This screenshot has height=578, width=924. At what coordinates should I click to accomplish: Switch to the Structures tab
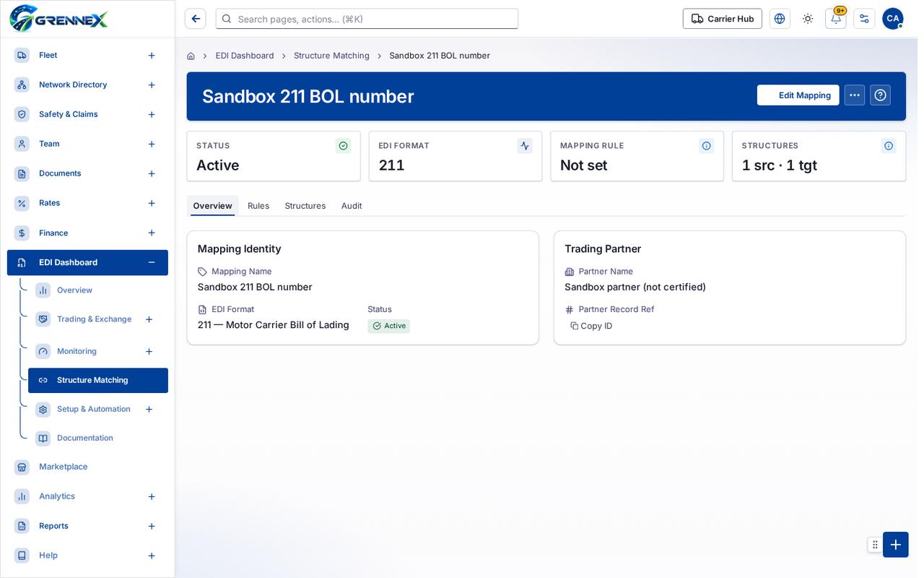point(305,206)
